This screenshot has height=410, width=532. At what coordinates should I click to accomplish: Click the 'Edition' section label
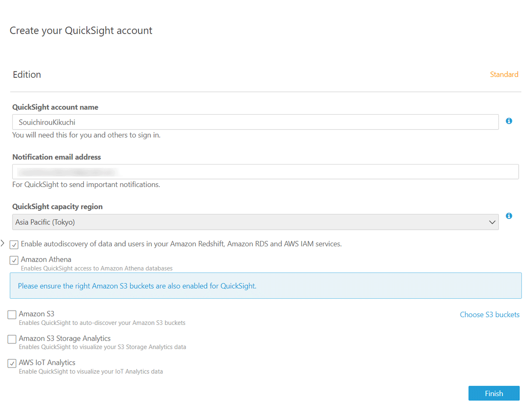click(x=27, y=75)
